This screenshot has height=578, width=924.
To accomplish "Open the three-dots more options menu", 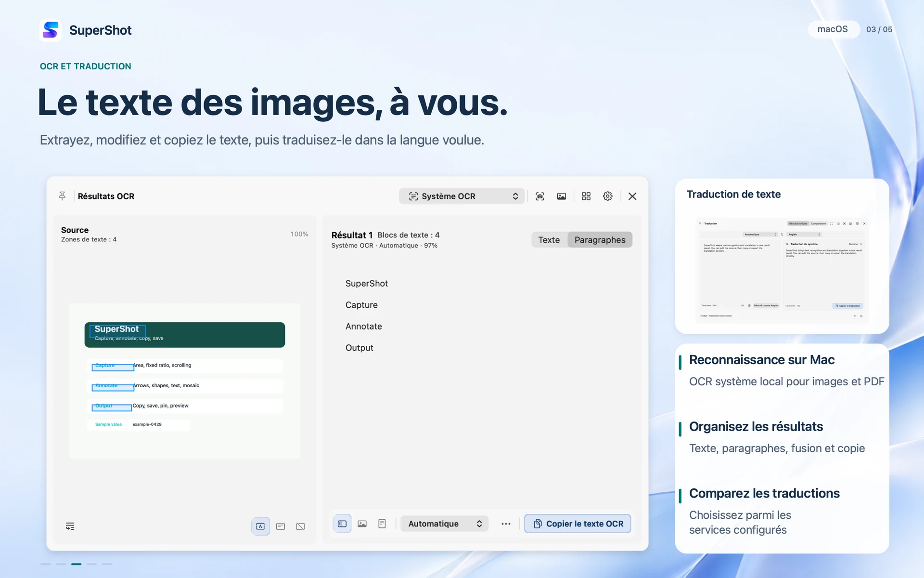I will pyautogui.click(x=506, y=524).
